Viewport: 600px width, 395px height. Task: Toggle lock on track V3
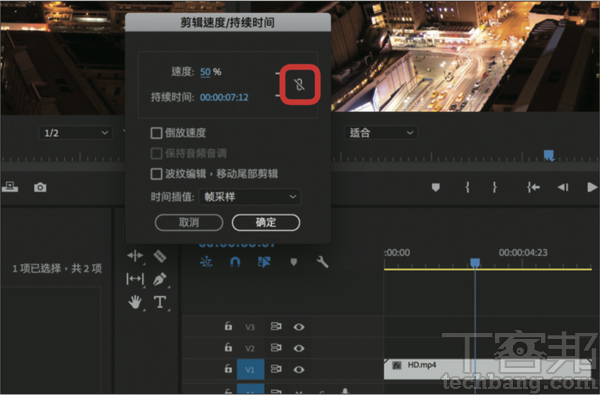228,326
